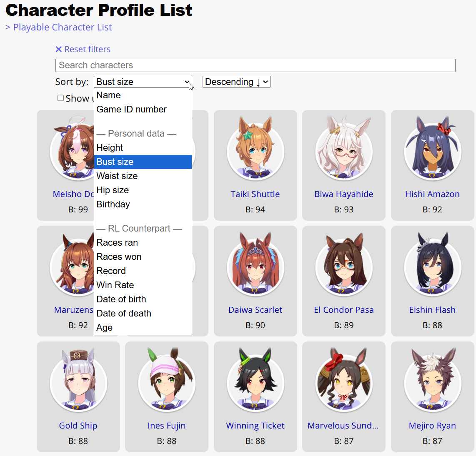The width and height of the screenshot is (476, 456).
Task: Pick Waist size in the dropdown list
Action: pyautogui.click(x=143, y=176)
